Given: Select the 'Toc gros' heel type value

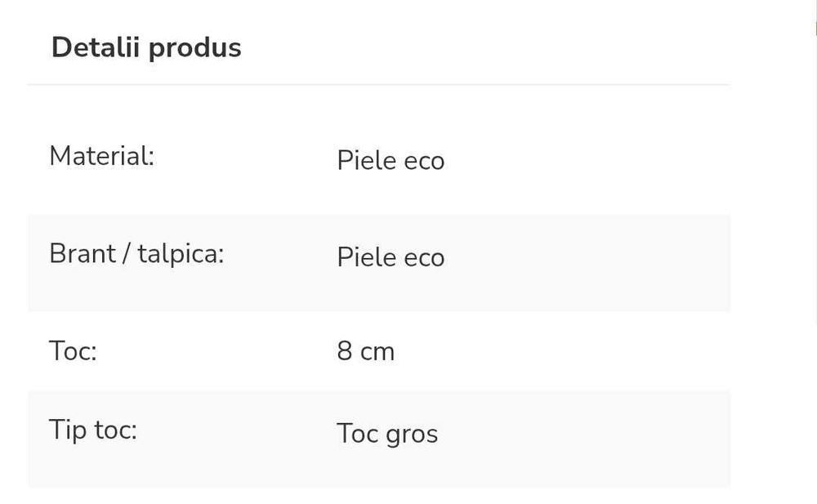Looking at the screenshot, I should click(x=386, y=434).
